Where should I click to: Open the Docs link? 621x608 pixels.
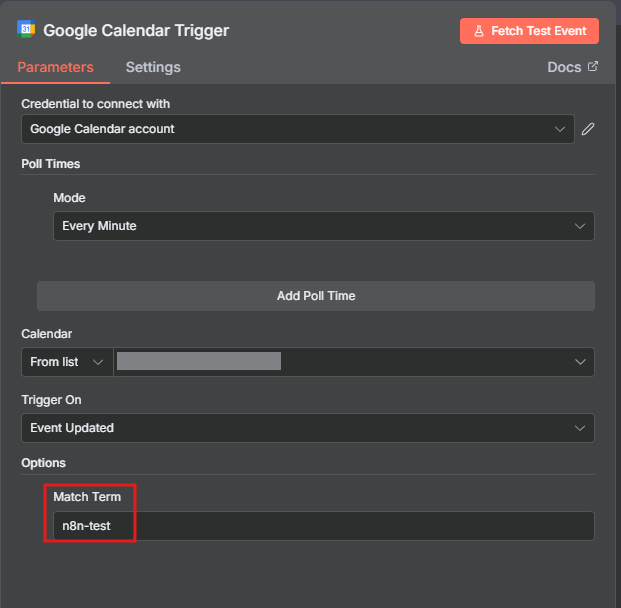pyautogui.click(x=564, y=67)
